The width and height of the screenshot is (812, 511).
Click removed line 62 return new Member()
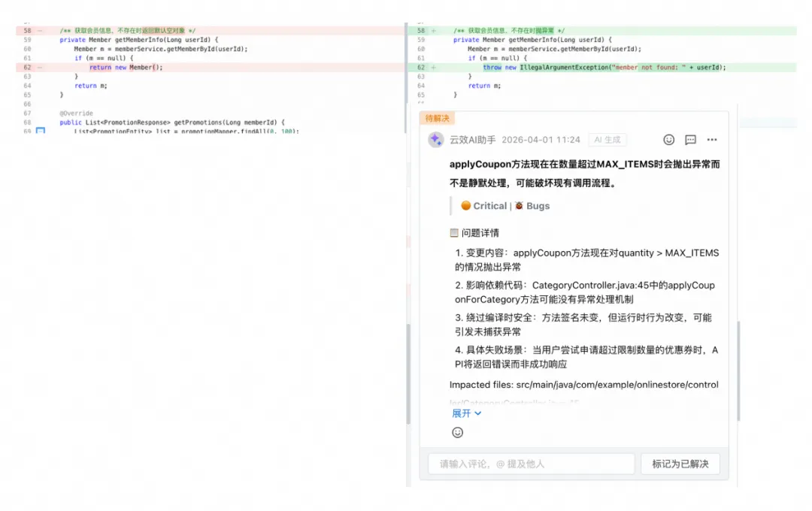coord(126,68)
